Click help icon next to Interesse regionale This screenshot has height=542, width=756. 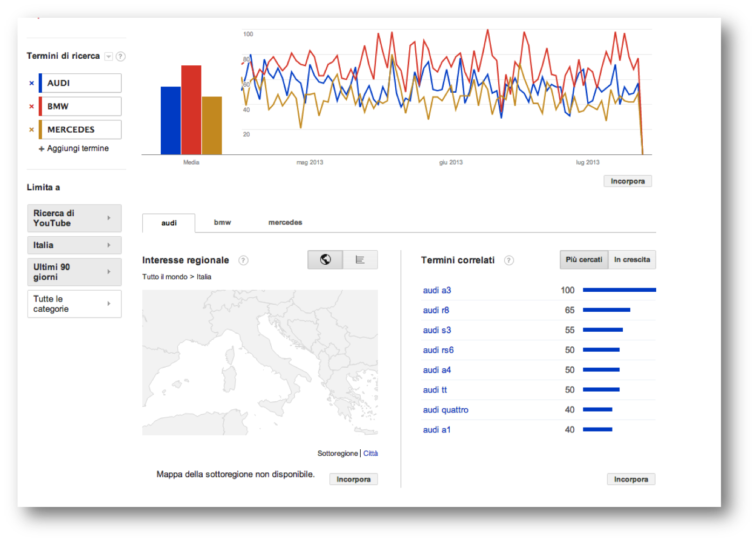244,260
